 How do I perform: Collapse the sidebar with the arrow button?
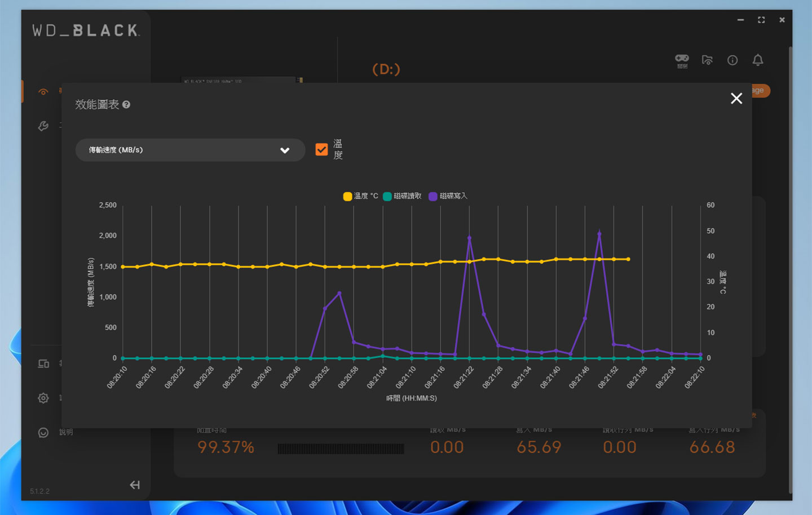[x=135, y=485]
